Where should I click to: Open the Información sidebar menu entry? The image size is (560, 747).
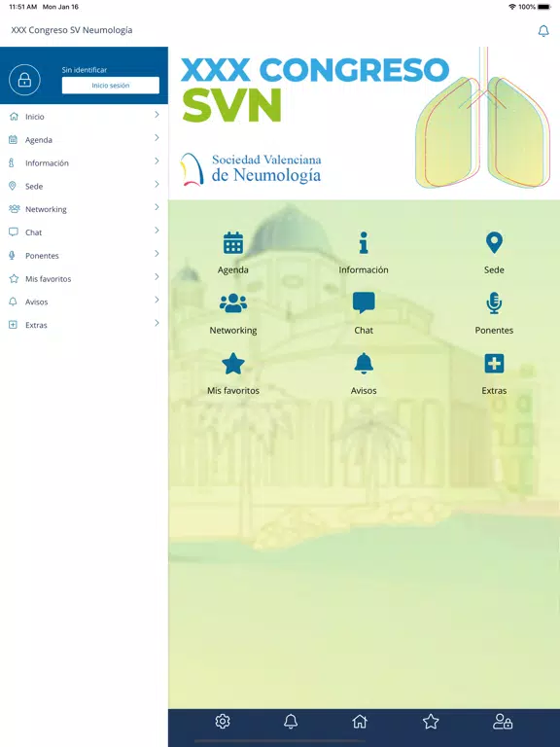coord(84,163)
